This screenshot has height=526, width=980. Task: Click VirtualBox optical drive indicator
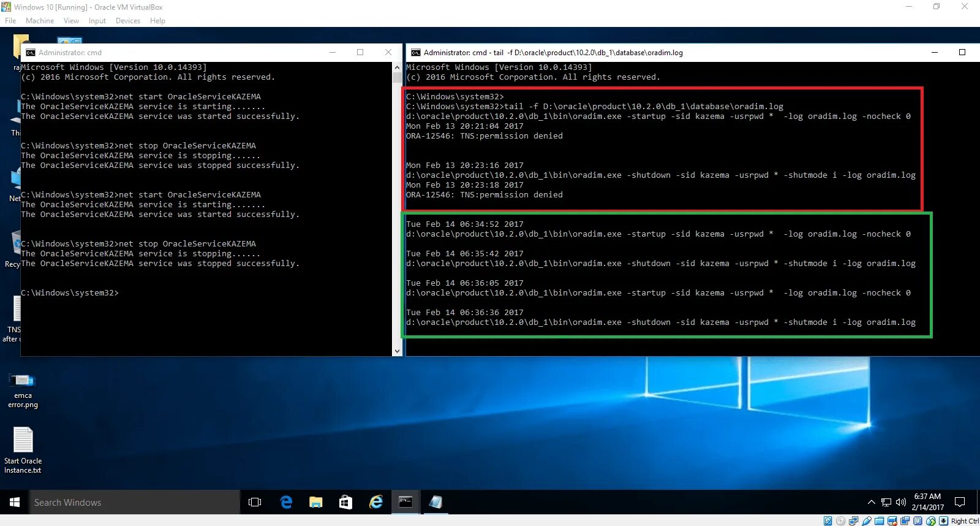coord(841,521)
